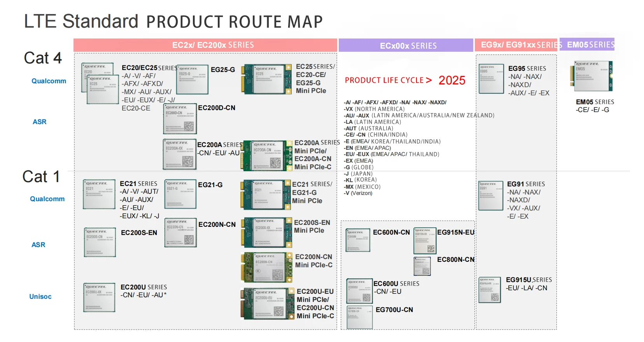Select the EG95 module chip image

491,79
